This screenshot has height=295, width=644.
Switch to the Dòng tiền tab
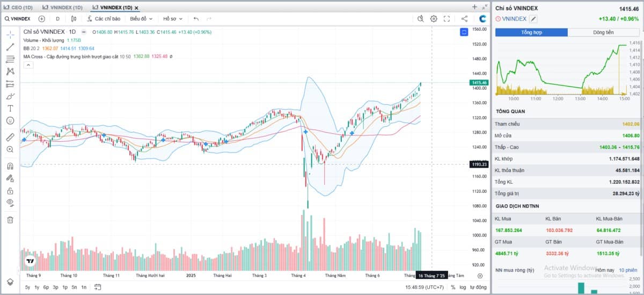tap(603, 33)
